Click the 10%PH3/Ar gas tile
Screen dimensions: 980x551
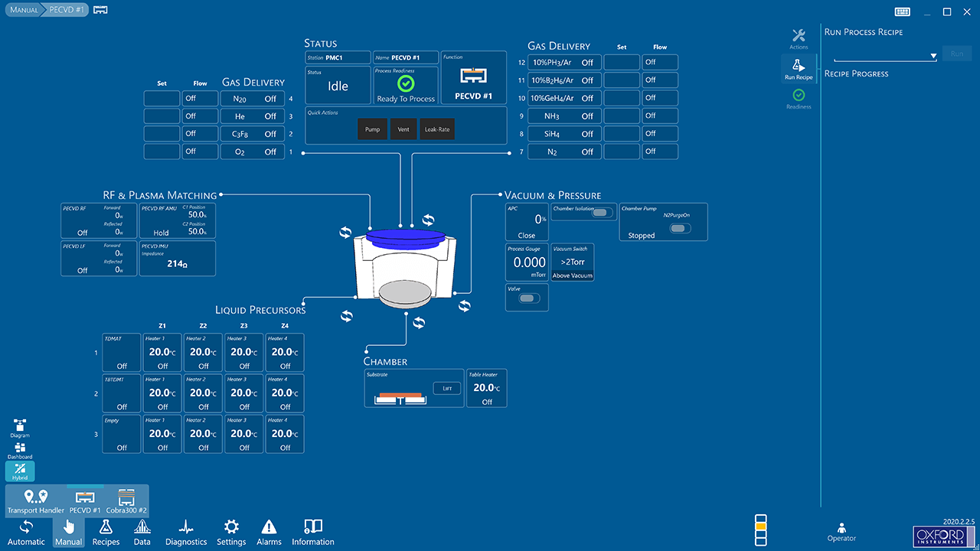(563, 62)
